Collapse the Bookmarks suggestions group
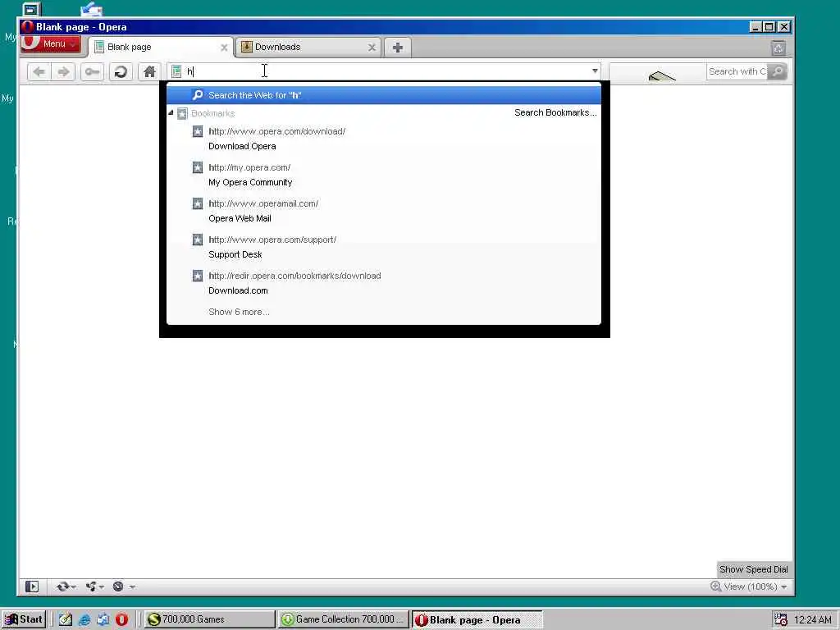The width and height of the screenshot is (840, 630). click(x=171, y=113)
